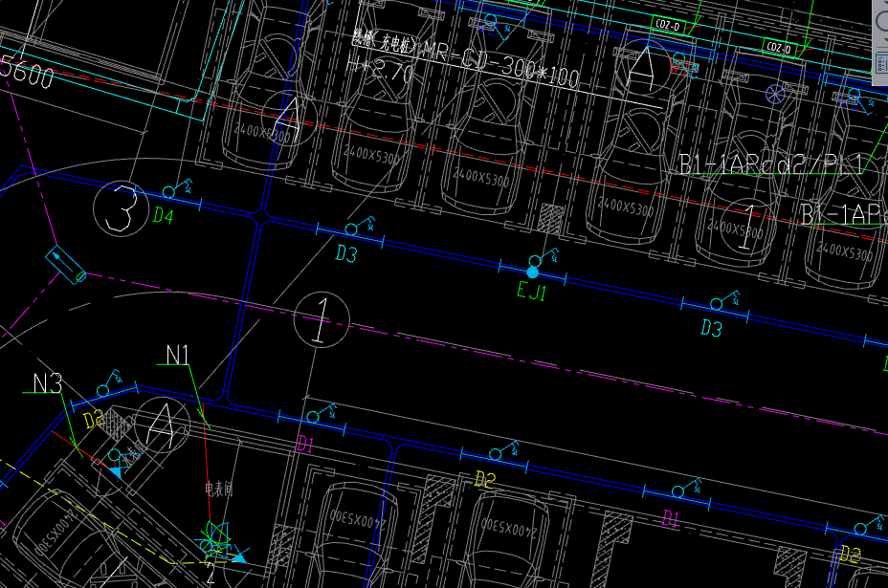Screen dimensions: 888x588
Task: Select the MR-CD-300*100 cable tray text
Action: [x=500, y=64]
